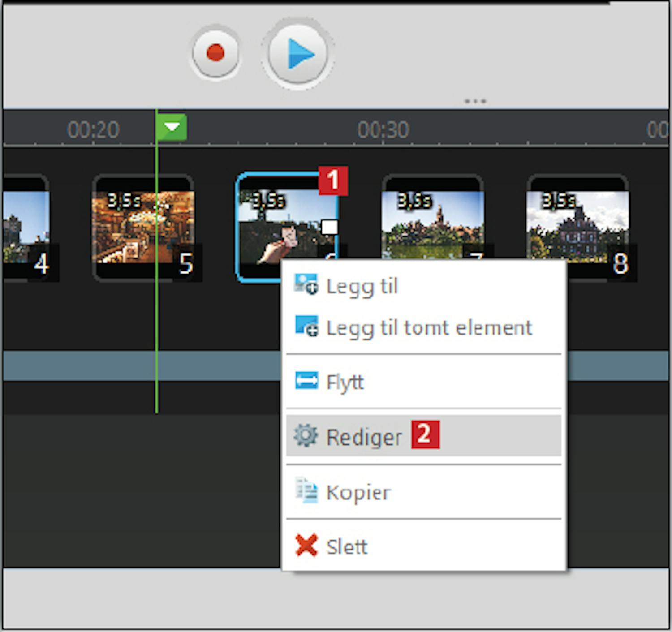Click the three-dots handle above timeline
This screenshot has height=632, width=672.
point(475,101)
